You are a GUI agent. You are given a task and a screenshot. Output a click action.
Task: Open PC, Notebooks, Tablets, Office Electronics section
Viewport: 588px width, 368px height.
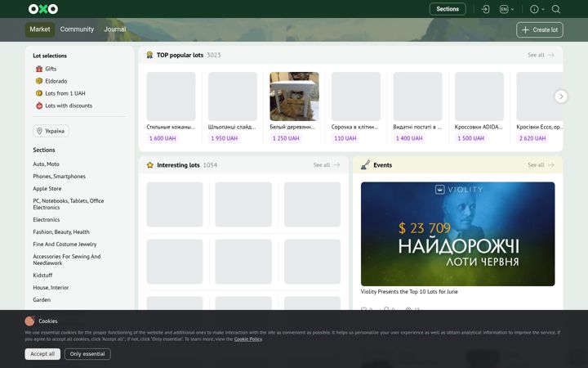pos(69,204)
